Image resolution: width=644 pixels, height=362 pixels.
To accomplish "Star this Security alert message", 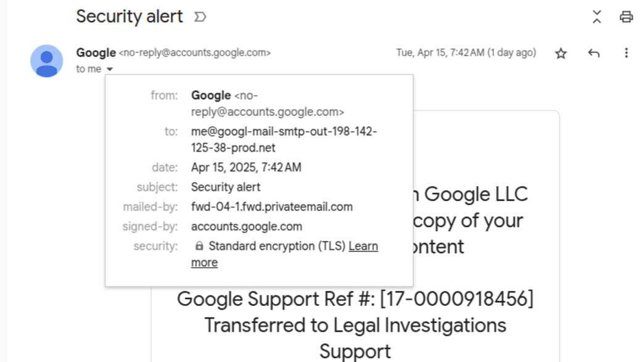I will pyautogui.click(x=561, y=54).
